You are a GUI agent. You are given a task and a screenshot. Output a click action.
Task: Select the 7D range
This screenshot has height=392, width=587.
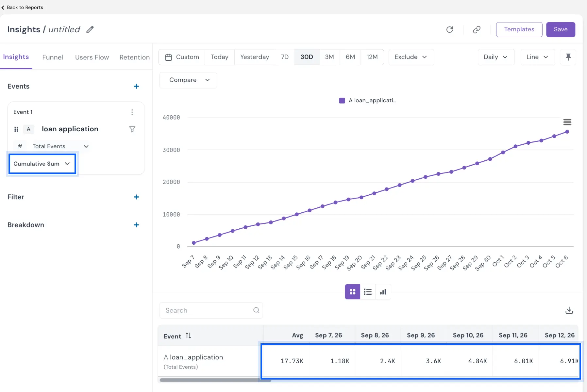pyautogui.click(x=285, y=57)
